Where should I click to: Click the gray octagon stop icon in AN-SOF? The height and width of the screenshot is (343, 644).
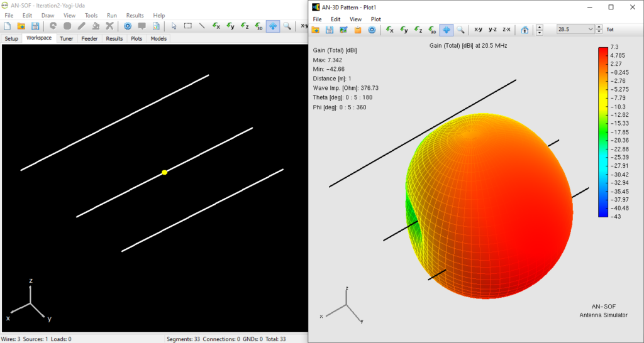[x=67, y=26]
